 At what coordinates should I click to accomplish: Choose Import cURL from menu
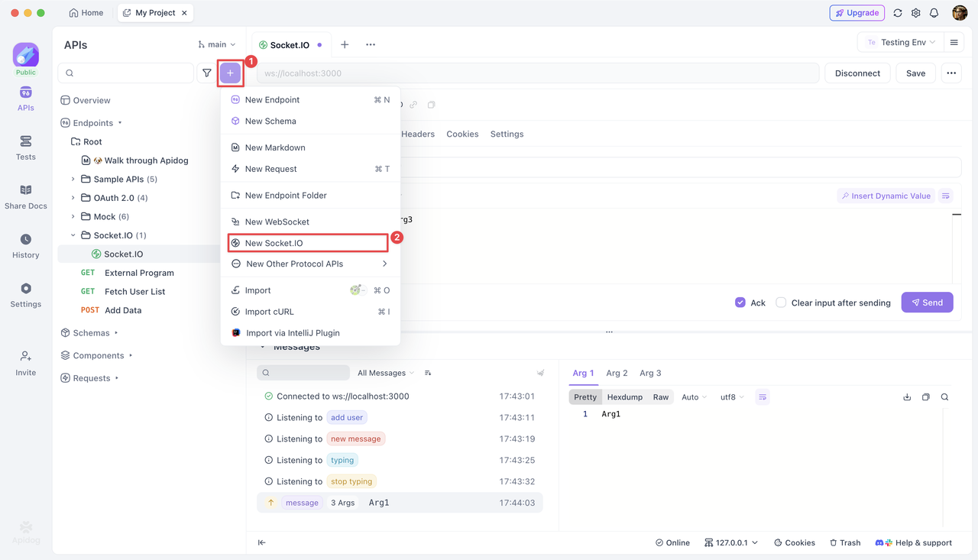[310, 312]
